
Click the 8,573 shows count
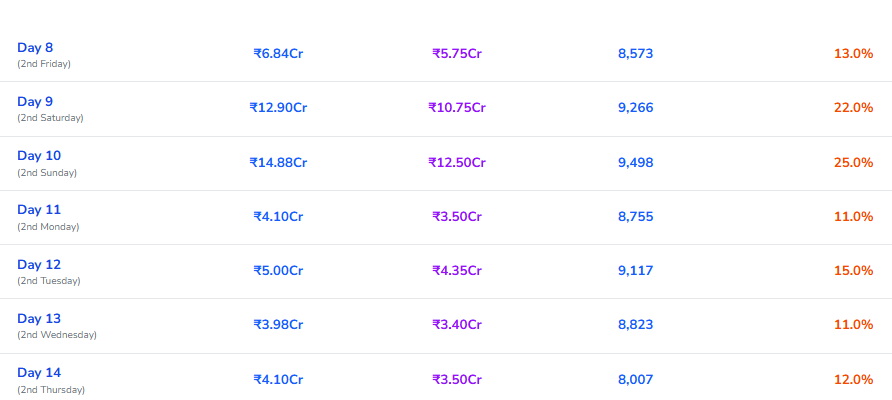click(x=635, y=53)
